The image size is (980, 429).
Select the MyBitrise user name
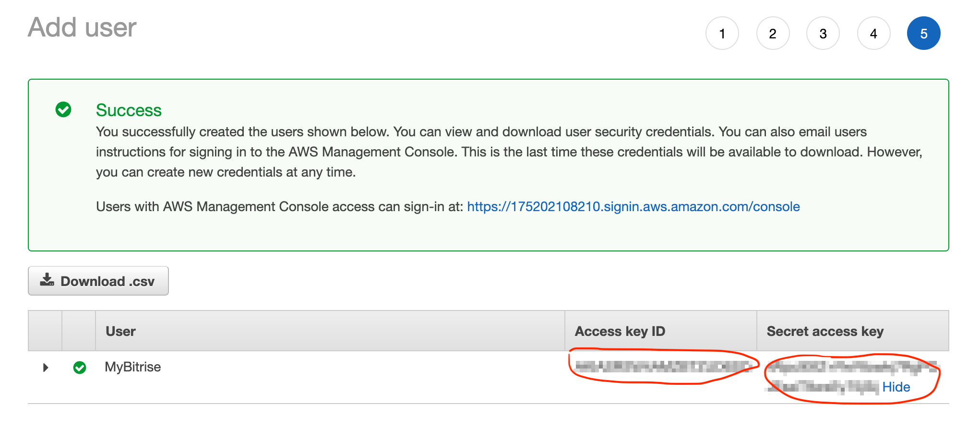click(x=133, y=367)
